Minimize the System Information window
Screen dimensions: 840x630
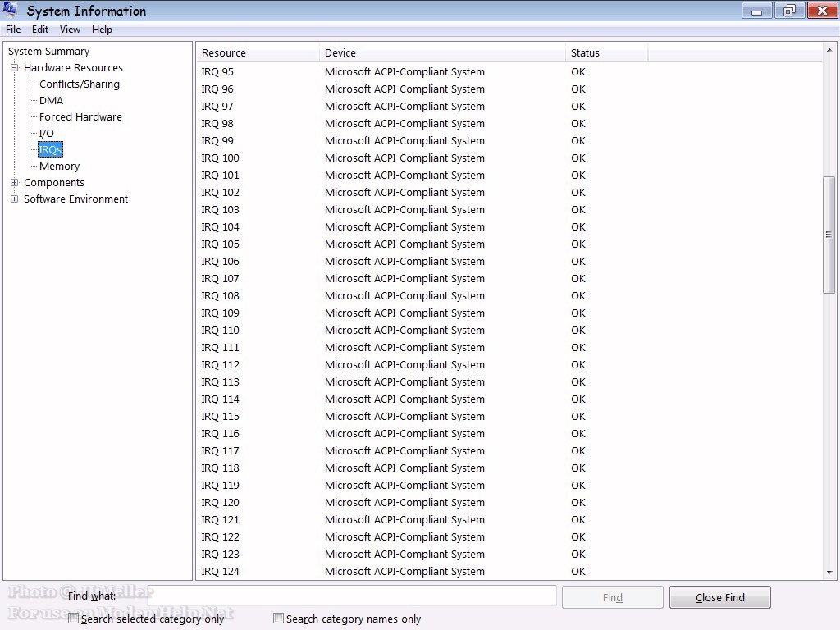pos(757,11)
